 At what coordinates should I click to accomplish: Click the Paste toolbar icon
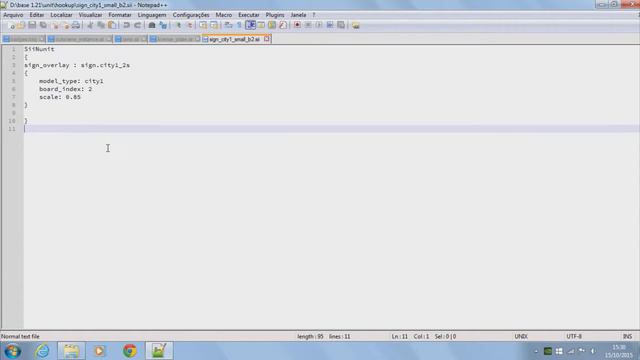coord(112,25)
